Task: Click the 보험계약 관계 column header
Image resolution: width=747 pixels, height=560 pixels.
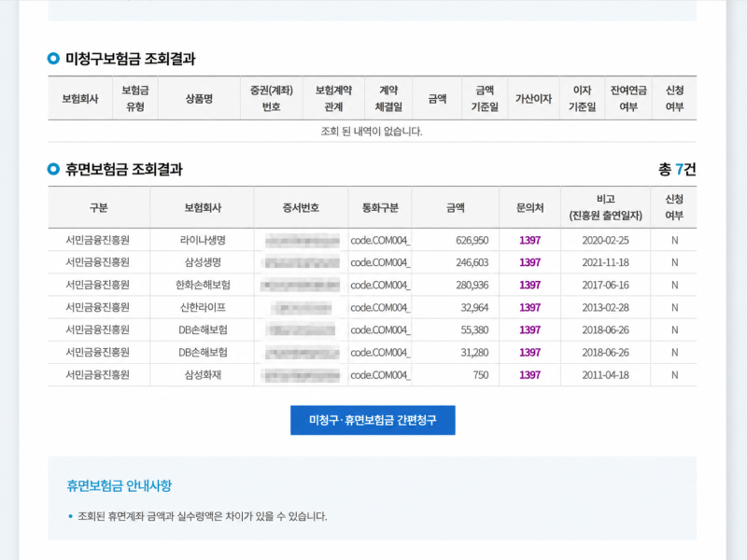Action: click(x=333, y=99)
